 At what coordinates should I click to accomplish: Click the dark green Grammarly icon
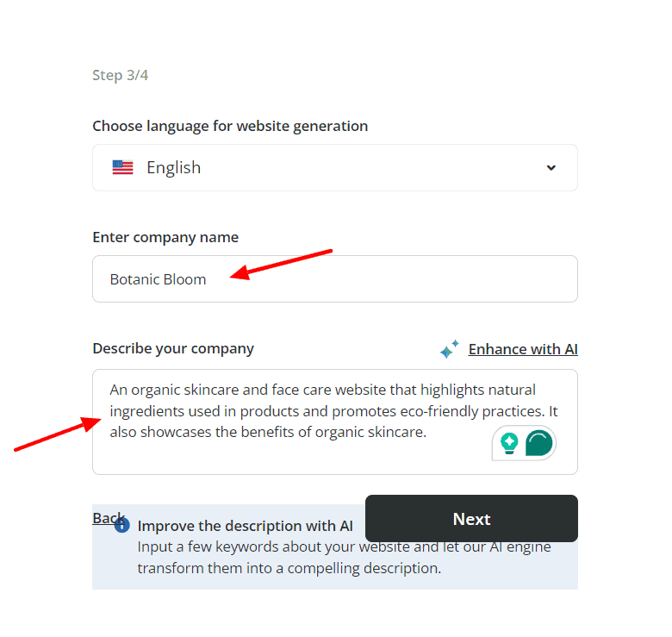539,443
